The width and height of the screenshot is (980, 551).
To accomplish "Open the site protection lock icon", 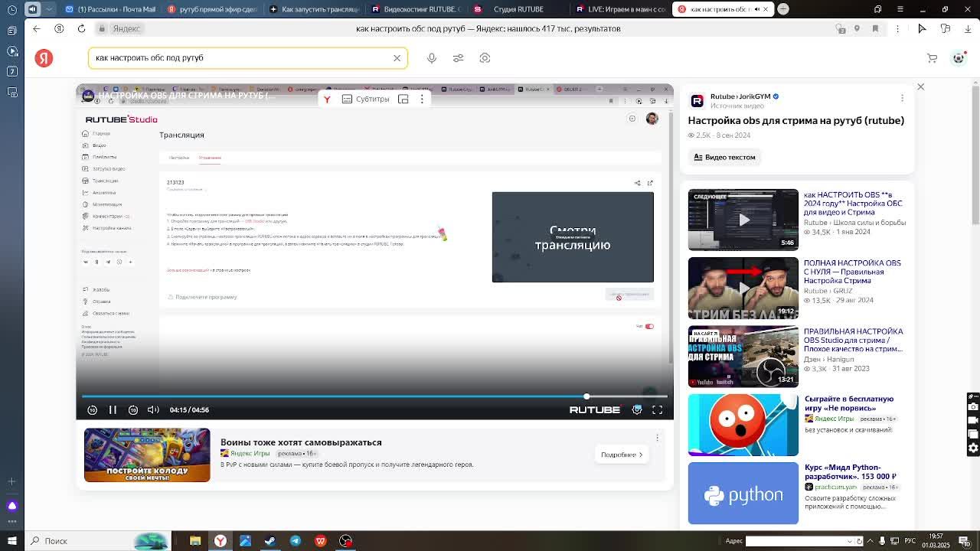I will [x=102, y=28].
